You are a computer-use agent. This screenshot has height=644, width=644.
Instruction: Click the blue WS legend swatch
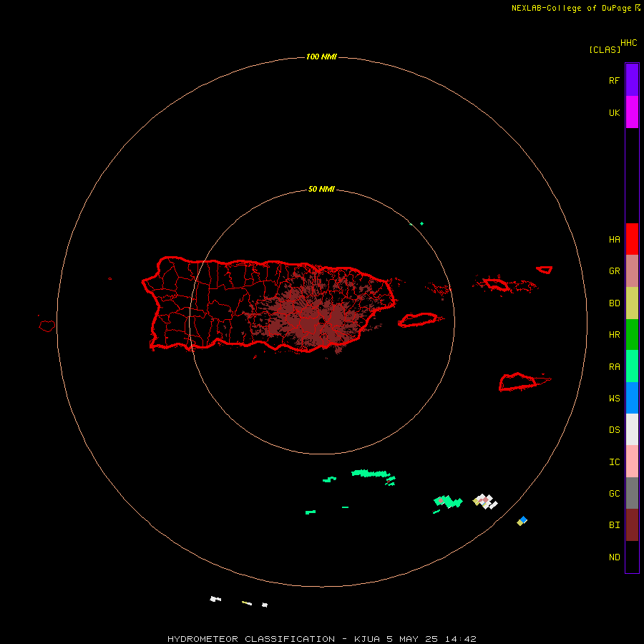(632, 398)
